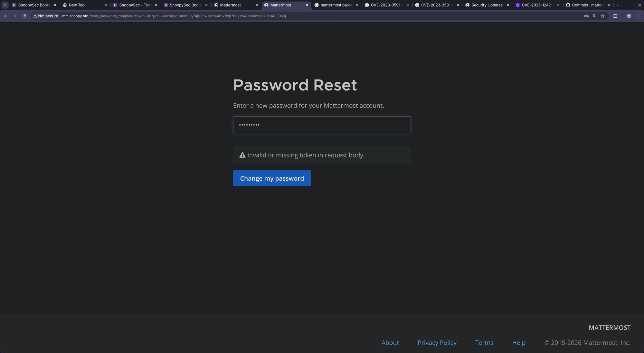Bookmark this page with the star icon
This screenshot has width=644, height=353.
coord(603,16)
